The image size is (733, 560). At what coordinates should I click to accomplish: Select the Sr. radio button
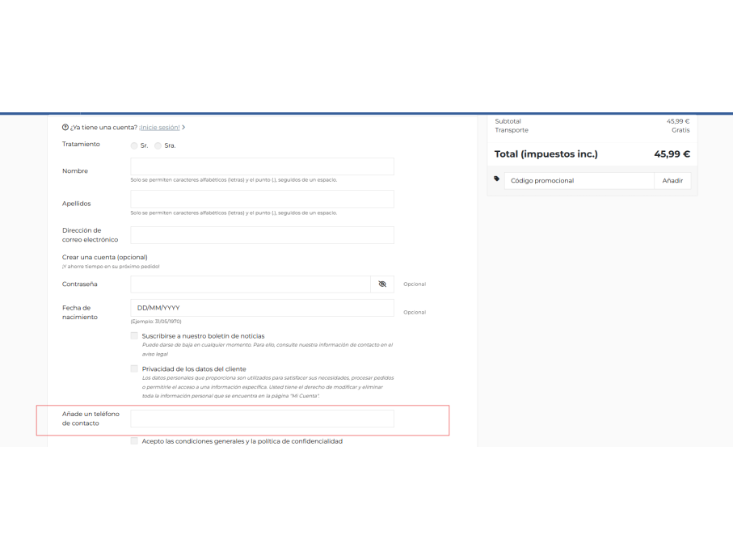(134, 145)
